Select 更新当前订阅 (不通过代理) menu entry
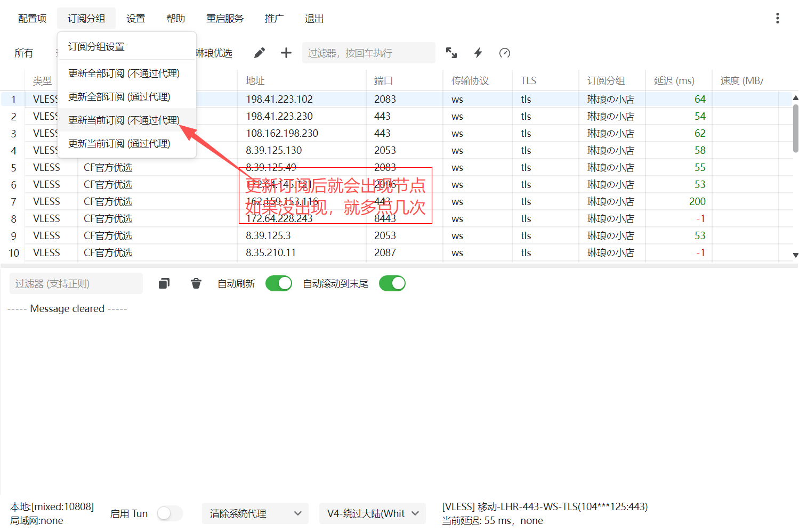Screen dimensions: 799x532 pos(124,120)
